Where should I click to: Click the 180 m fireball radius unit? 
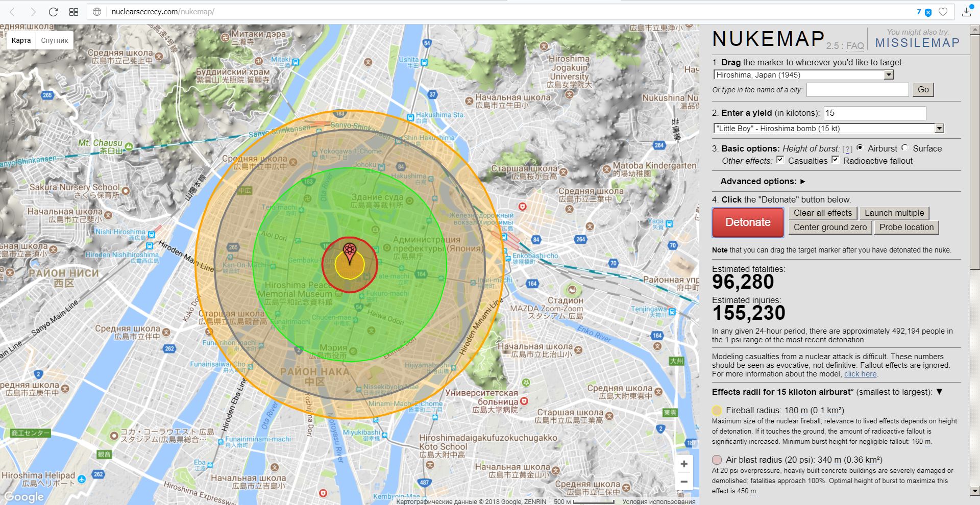[804, 410]
